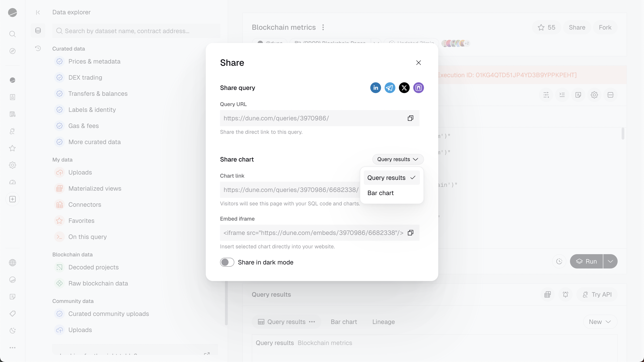This screenshot has width=644, height=362.
Task: Format query indentation icon
Action: pos(562,95)
